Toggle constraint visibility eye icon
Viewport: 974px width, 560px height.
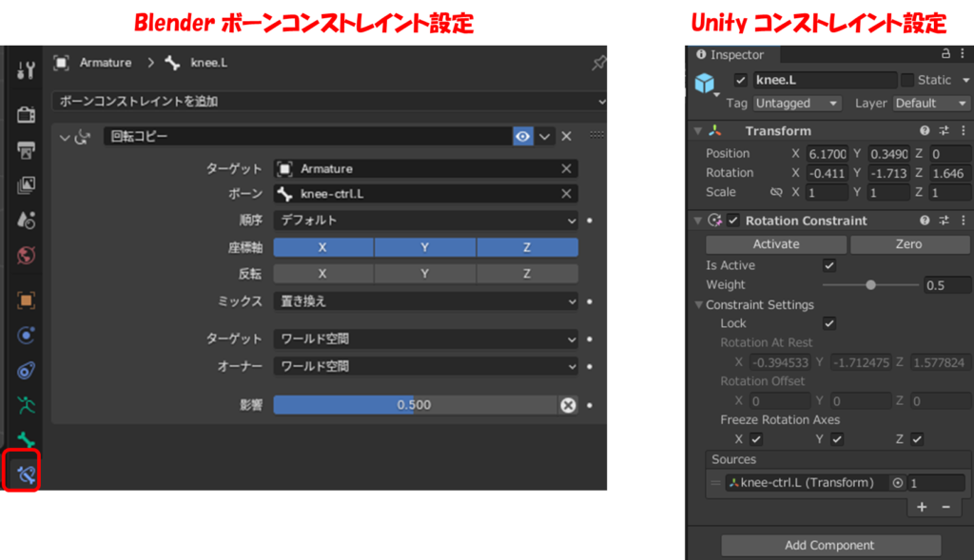coord(523,137)
